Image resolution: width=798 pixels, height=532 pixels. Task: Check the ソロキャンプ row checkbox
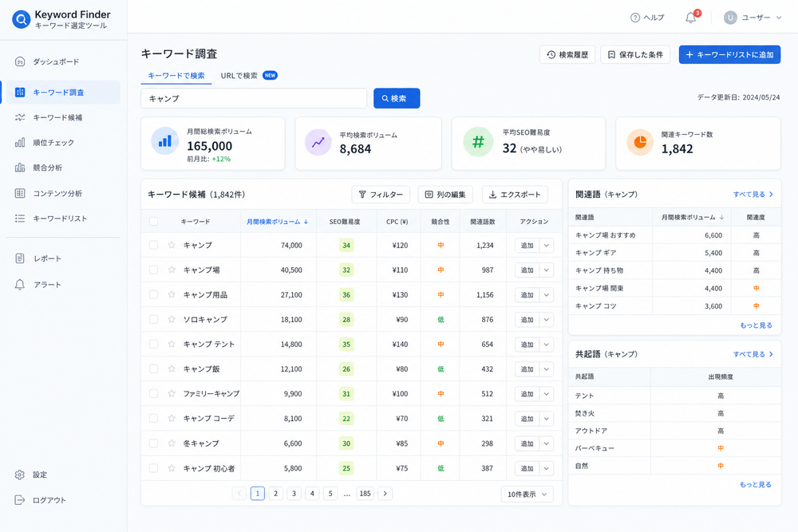tap(153, 319)
